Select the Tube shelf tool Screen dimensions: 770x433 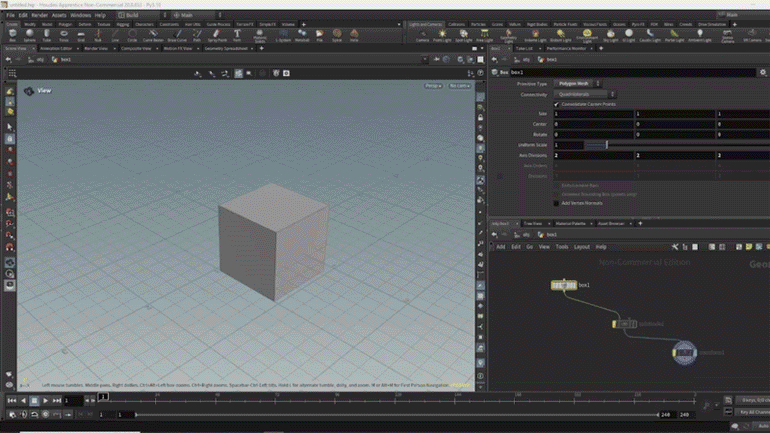tap(47, 35)
